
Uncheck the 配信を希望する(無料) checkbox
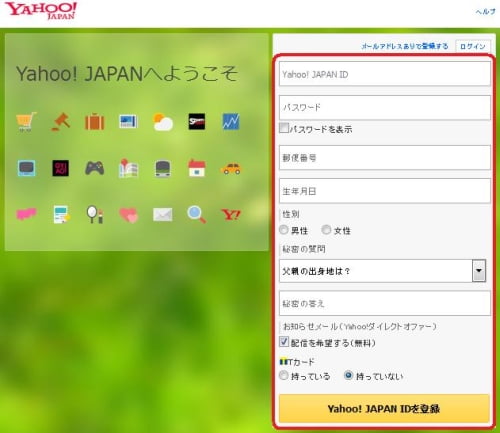[x=284, y=341]
